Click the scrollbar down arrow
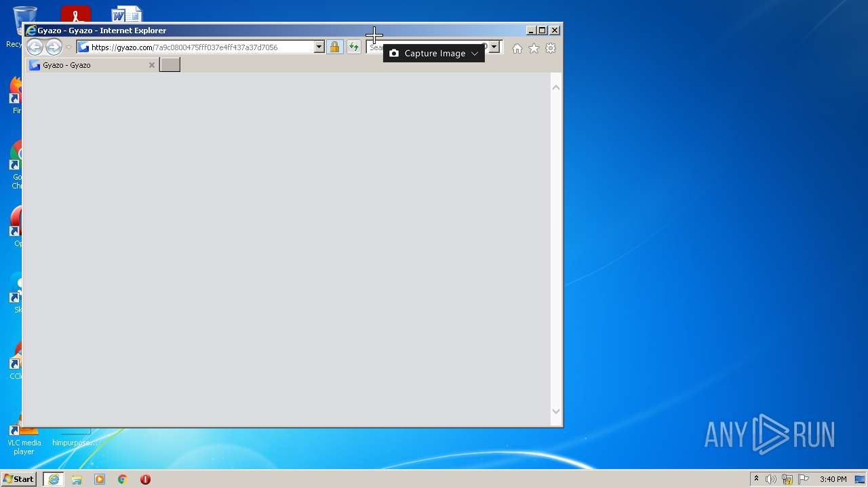 point(556,411)
